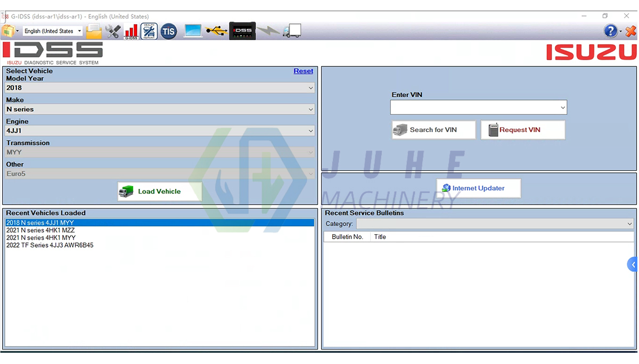Click the Health Report vehicle icon
Viewport: 639px width, 364px height.
(x=149, y=31)
